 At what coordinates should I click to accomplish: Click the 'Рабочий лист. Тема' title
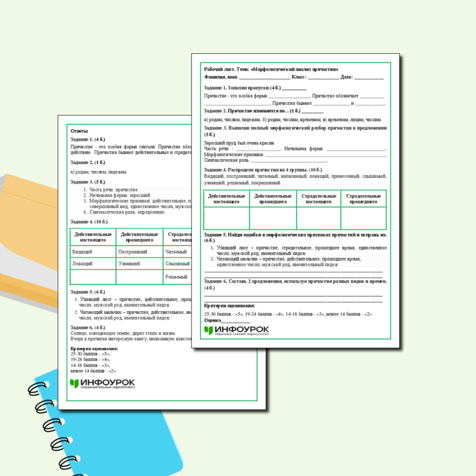(x=271, y=69)
